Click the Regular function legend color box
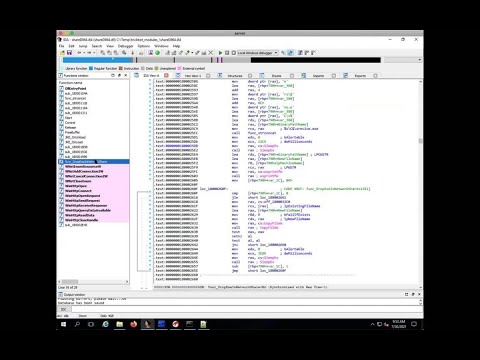The image size is (480, 360). tap(91, 68)
